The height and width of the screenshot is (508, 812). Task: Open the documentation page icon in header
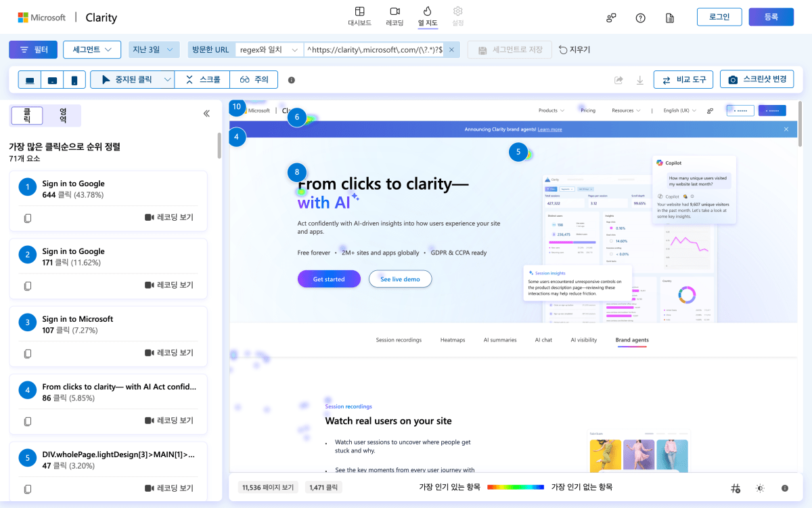coord(669,18)
